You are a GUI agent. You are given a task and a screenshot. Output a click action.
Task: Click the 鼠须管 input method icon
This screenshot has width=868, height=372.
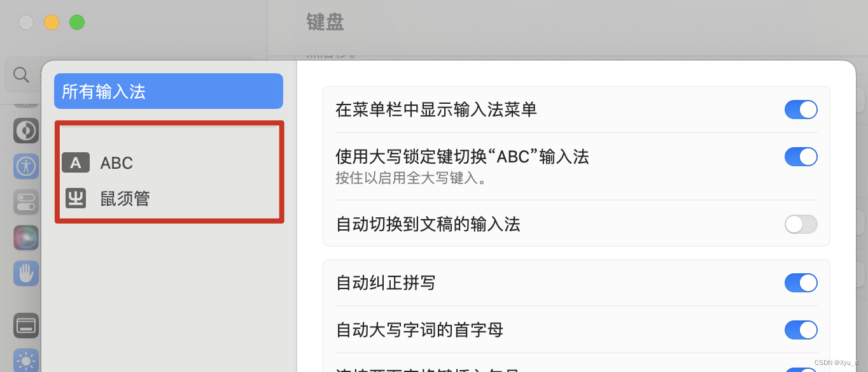click(76, 199)
